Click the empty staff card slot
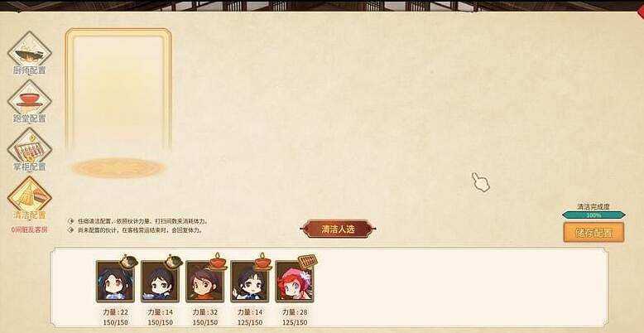The width and height of the screenshot is (644, 333). [118, 91]
